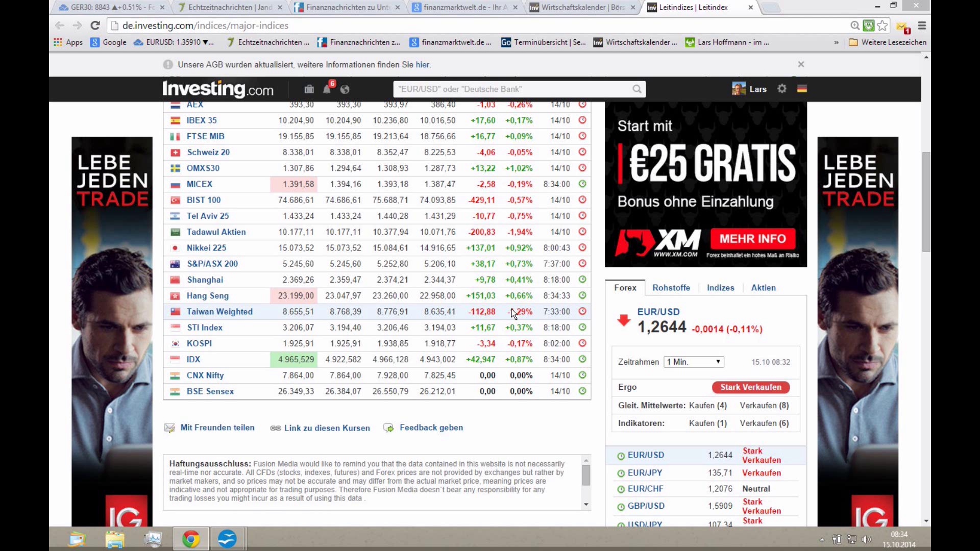Click the clock icon in the Nikkei 225 row
980x551 pixels.
coord(582,247)
